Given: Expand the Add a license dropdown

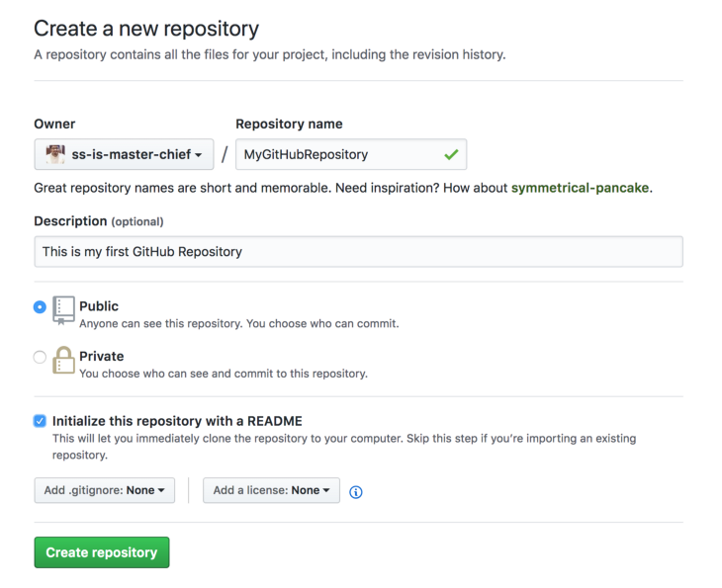Looking at the screenshot, I should point(271,490).
